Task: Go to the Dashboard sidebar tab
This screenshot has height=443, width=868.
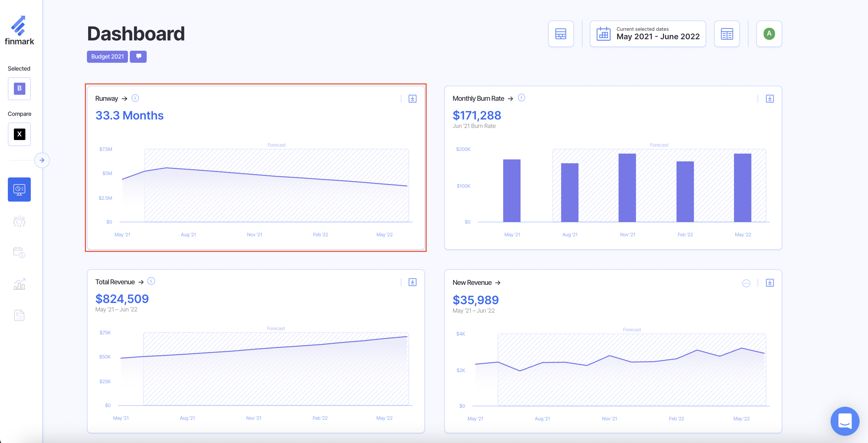Action: tap(19, 189)
